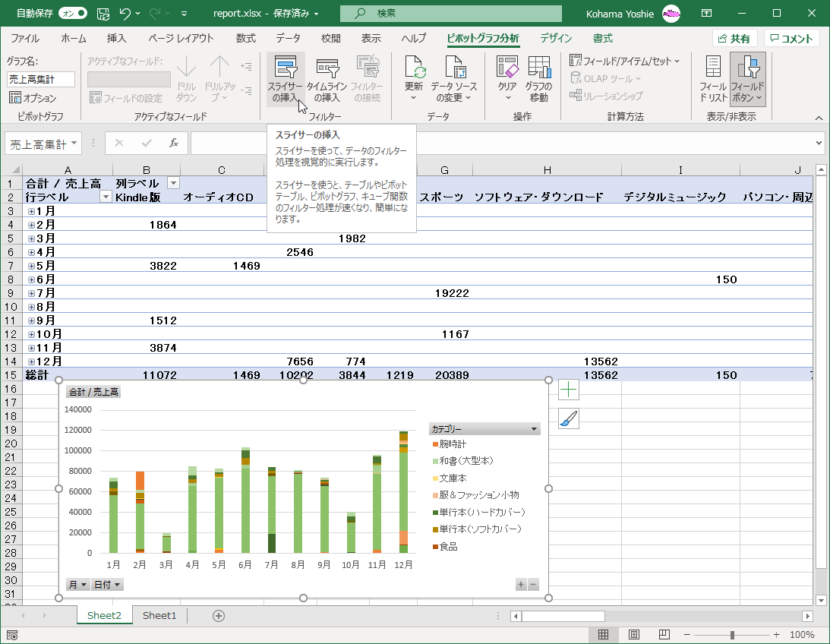Toggle the AutoSave (自動保存) switch

(x=72, y=14)
